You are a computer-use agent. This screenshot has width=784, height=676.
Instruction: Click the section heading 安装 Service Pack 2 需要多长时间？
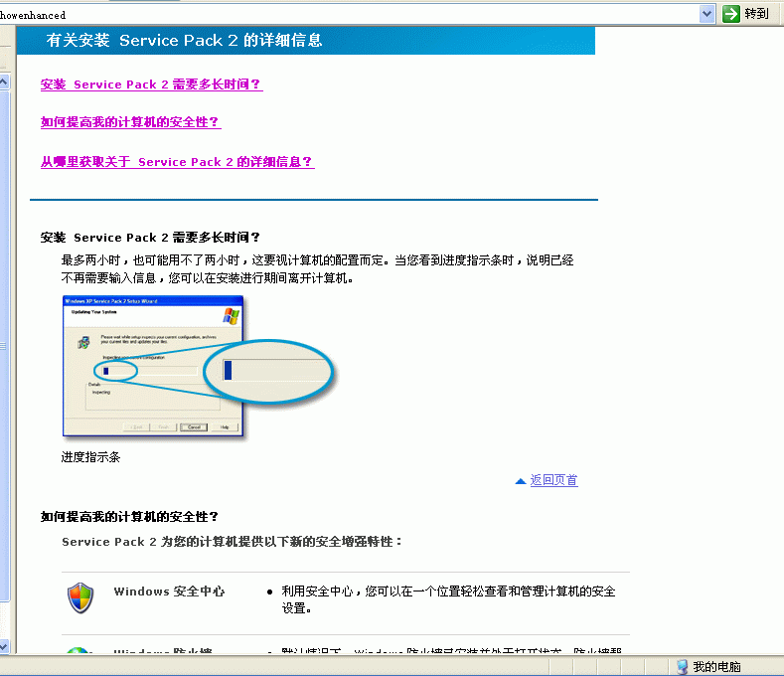[x=150, y=238]
